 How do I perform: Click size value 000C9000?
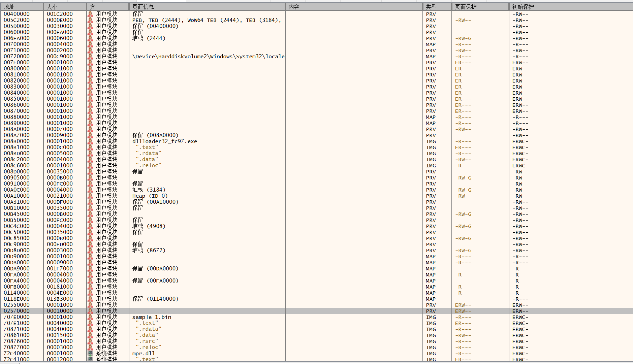(x=60, y=57)
